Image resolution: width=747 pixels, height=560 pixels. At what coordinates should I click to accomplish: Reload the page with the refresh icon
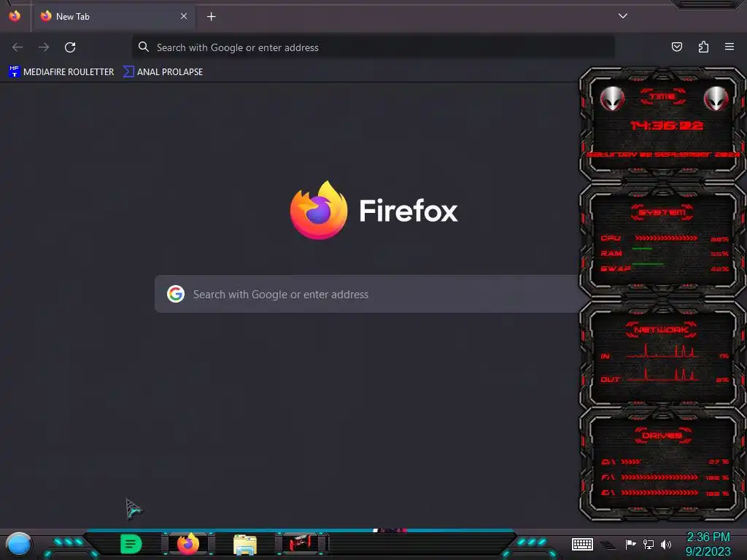coord(70,47)
